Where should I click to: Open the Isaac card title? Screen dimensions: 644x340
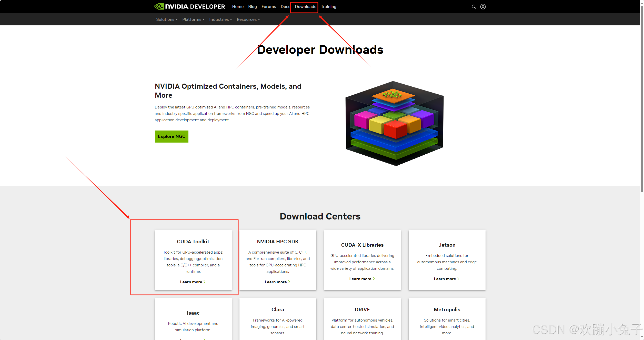193,313
